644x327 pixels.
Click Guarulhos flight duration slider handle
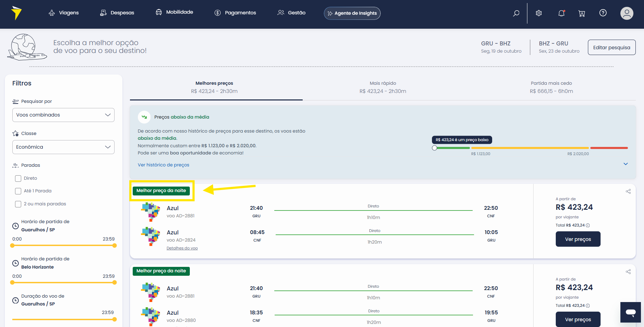pyautogui.click(x=115, y=319)
